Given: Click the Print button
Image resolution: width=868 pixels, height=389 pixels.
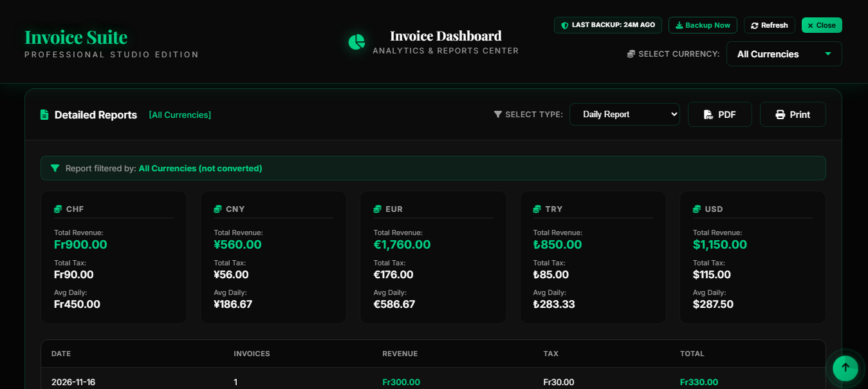Looking at the screenshot, I should [x=793, y=115].
